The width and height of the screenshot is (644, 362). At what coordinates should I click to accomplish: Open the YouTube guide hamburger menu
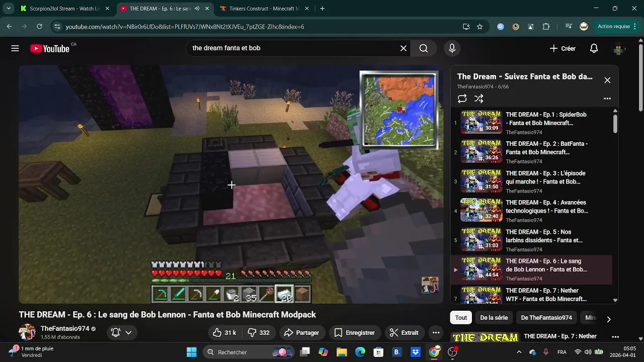15,48
